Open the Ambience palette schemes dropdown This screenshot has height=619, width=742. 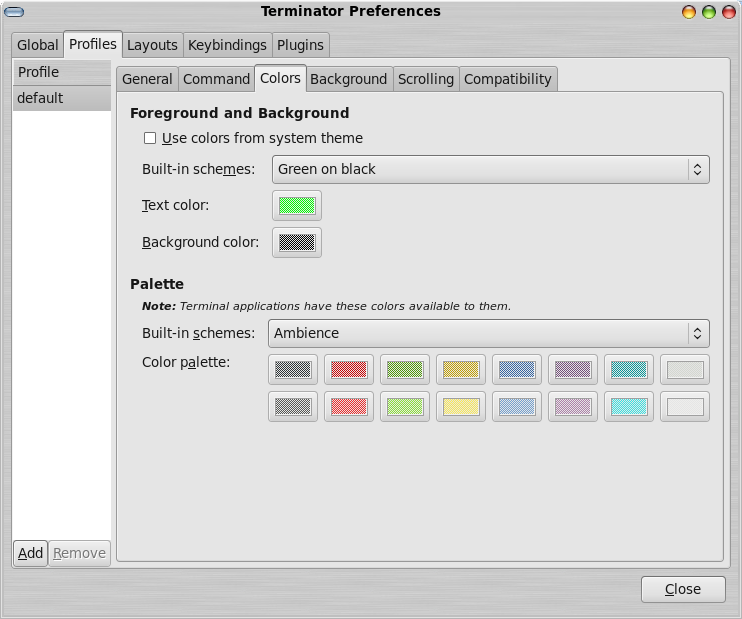pos(489,334)
